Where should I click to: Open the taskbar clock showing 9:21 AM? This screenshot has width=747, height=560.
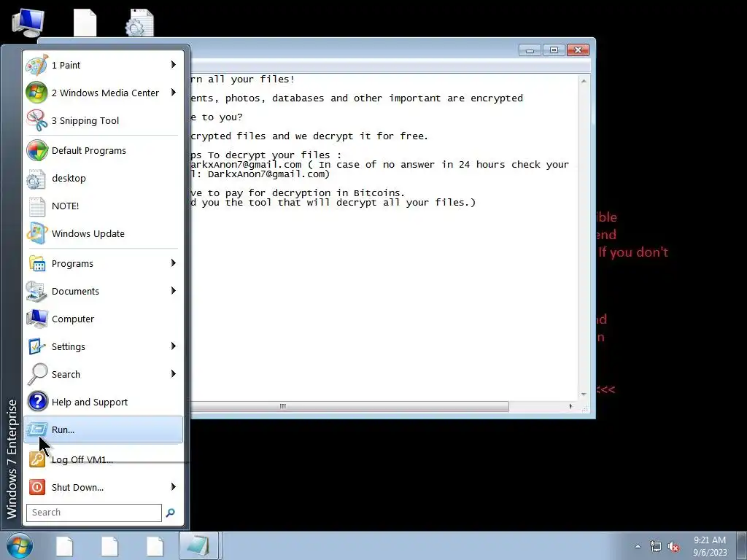tap(710, 546)
